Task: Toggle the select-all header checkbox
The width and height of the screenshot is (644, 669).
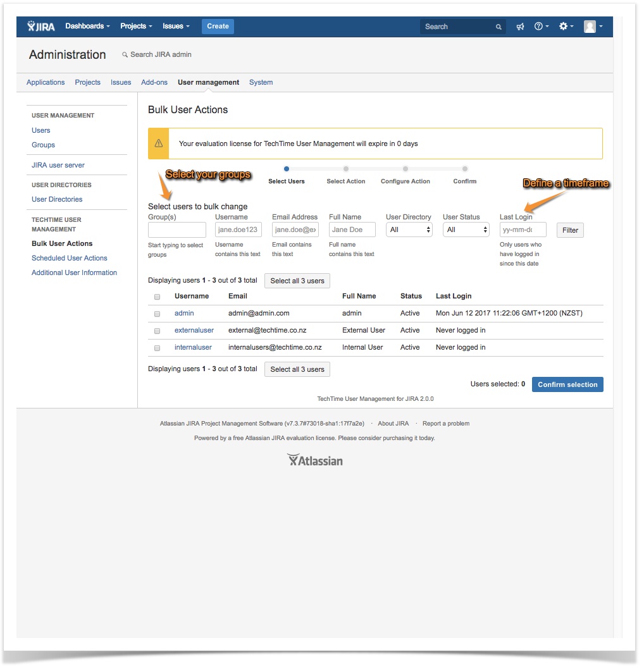Action: pos(158,298)
